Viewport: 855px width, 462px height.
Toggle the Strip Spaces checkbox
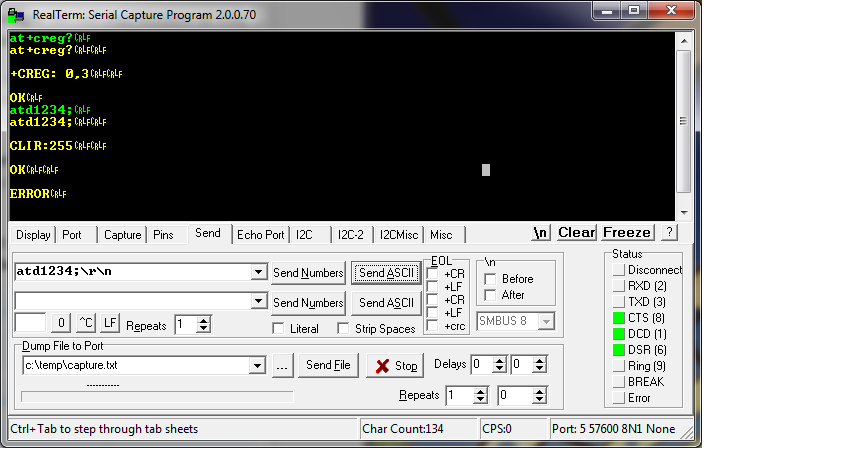[x=343, y=328]
